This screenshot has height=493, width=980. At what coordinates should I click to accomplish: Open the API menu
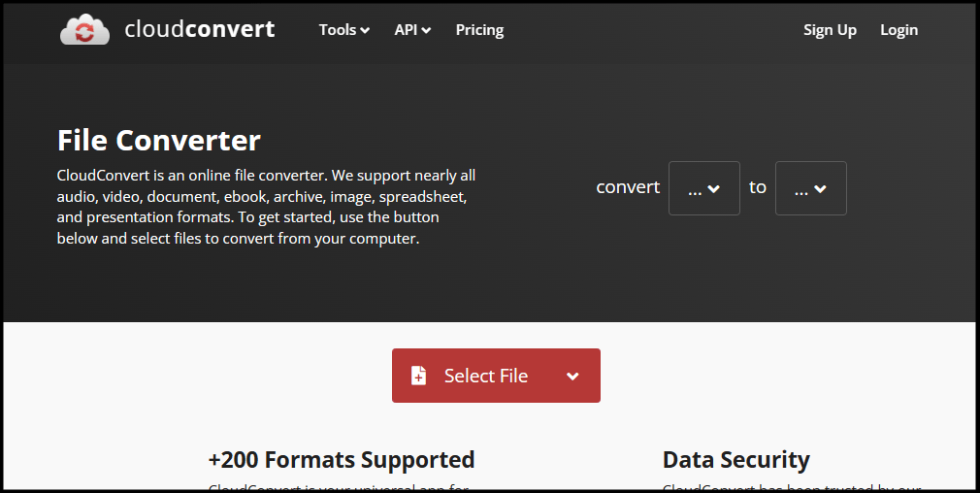(412, 29)
